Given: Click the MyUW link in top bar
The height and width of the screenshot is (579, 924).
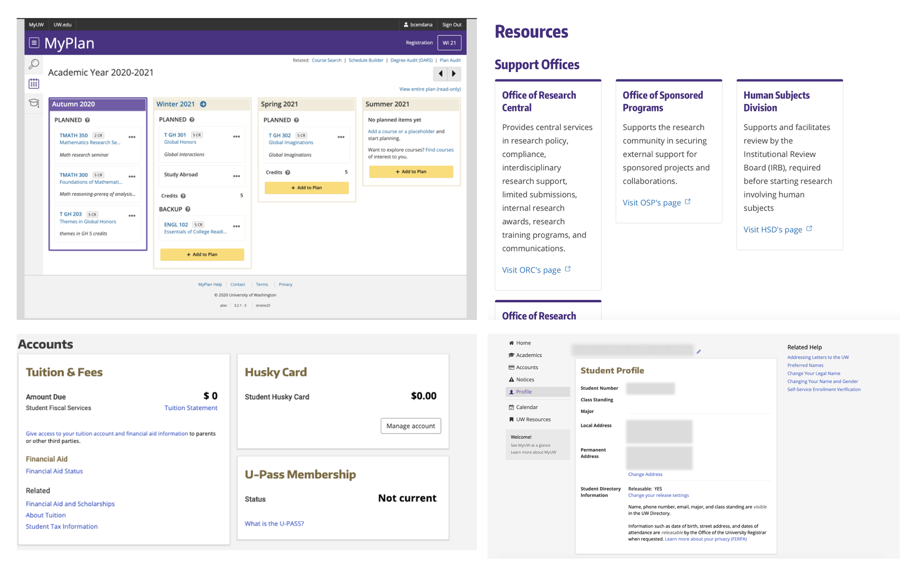Looking at the screenshot, I should click(x=36, y=25).
